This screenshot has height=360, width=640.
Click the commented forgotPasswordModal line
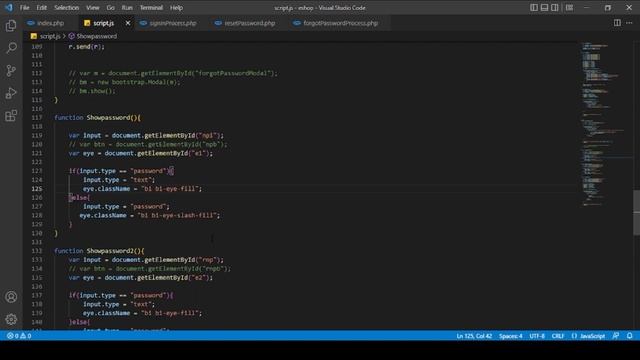pyautogui.click(x=173, y=73)
